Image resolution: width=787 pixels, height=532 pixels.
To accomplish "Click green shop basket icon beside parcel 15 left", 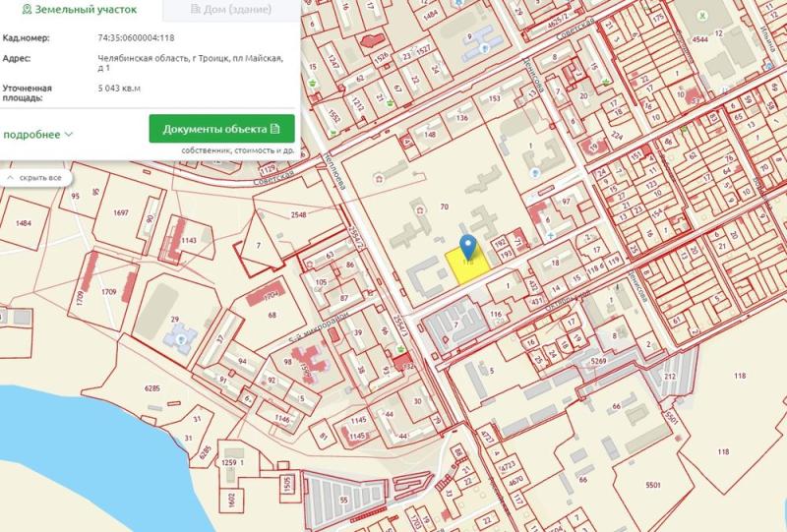I will [x=314, y=83].
